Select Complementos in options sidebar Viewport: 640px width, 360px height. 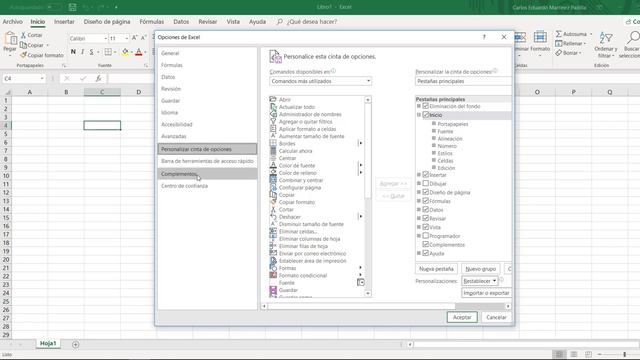207,174
